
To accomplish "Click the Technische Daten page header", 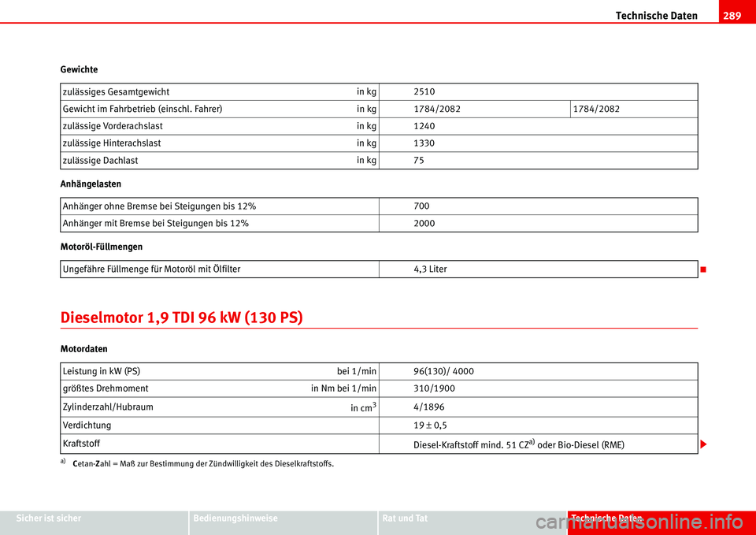I will coord(656,16).
